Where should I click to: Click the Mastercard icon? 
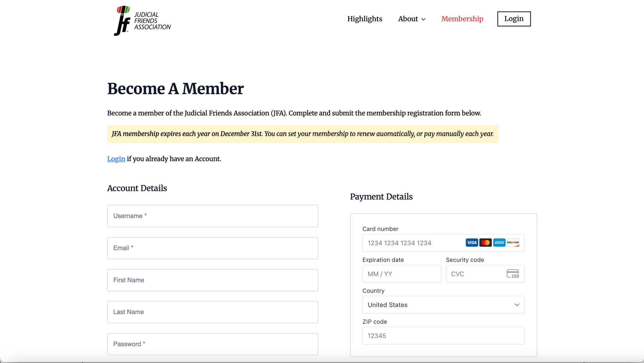pyautogui.click(x=486, y=243)
